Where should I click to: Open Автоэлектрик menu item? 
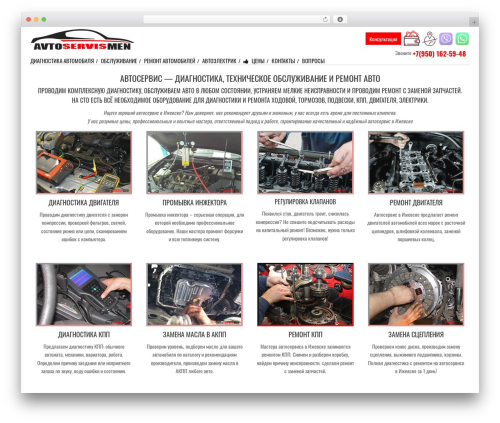click(x=219, y=61)
